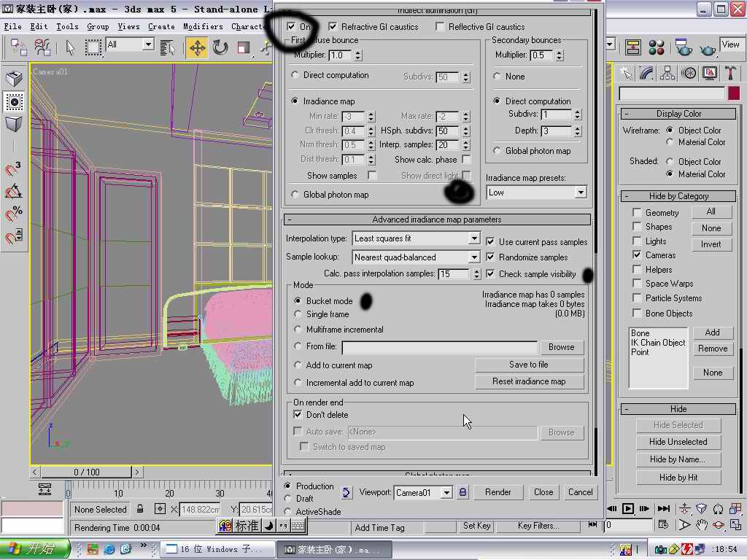Image resolution: width=747 pixels, height=560 pixels.
Task: Toggle the Percent Snap icon
Action: pos(13,214)
